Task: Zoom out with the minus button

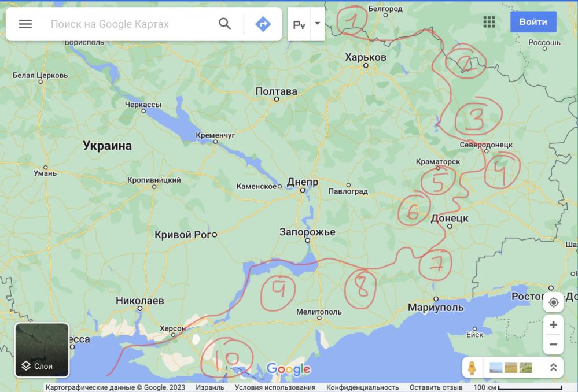Action: 553,344
